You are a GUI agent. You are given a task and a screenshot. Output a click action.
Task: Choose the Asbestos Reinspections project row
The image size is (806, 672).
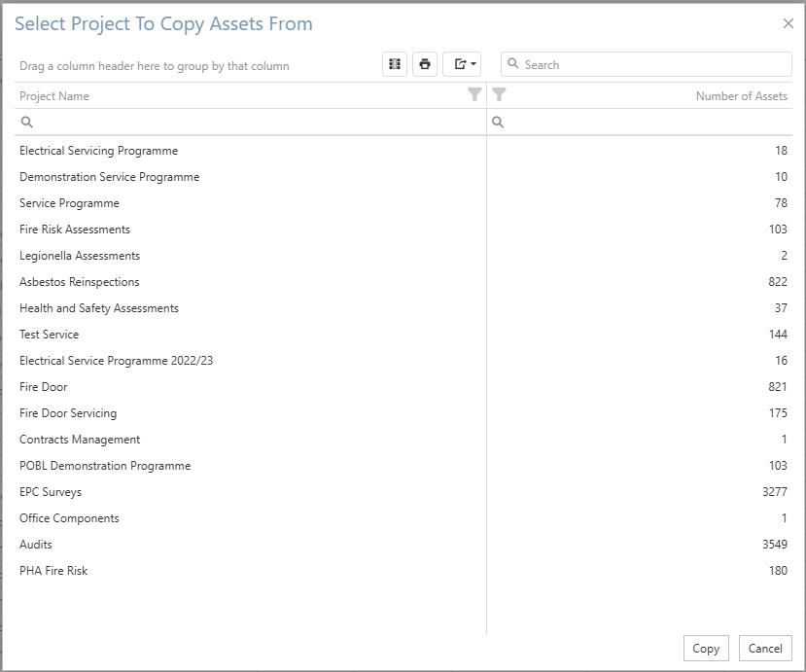click(80, 282)
